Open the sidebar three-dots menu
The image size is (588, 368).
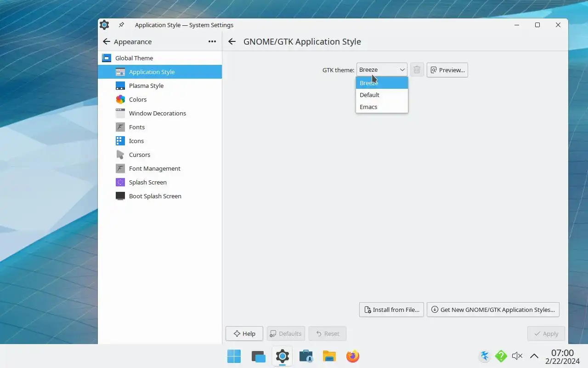pos(212,41)
